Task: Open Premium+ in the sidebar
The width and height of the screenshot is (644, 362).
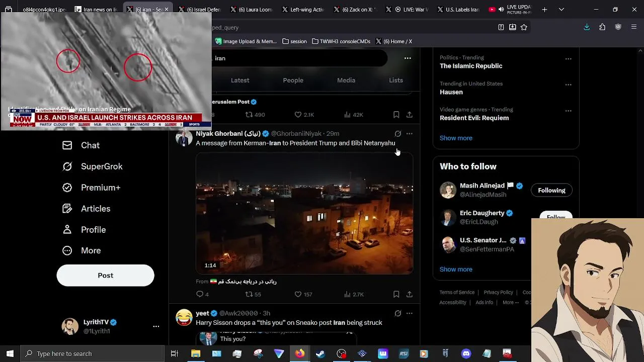Action: pos(91,188)
